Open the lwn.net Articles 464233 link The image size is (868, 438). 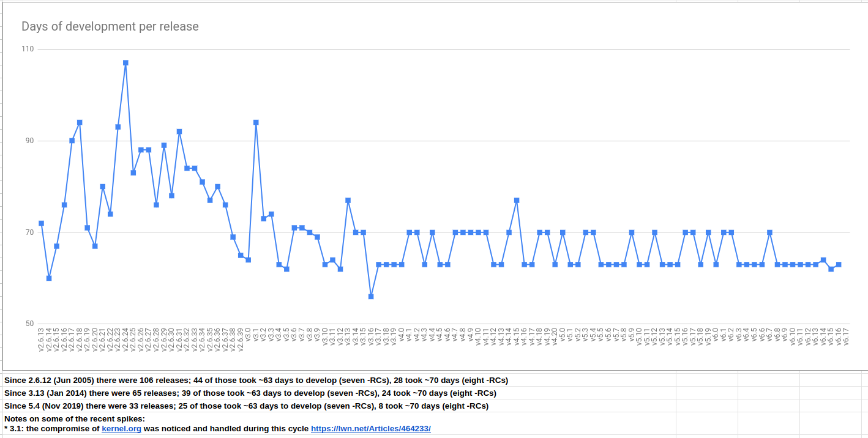[x=370, y=429]
